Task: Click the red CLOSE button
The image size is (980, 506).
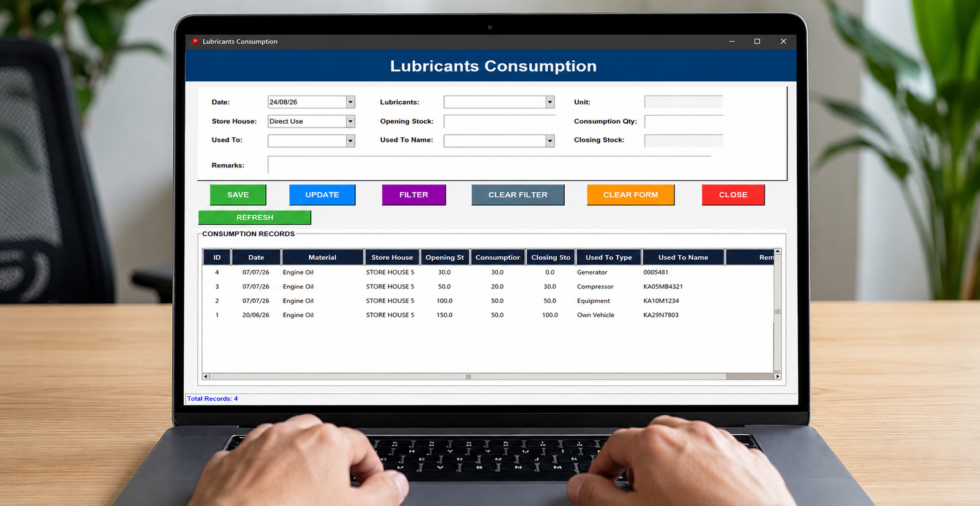Action: point(733,195)
